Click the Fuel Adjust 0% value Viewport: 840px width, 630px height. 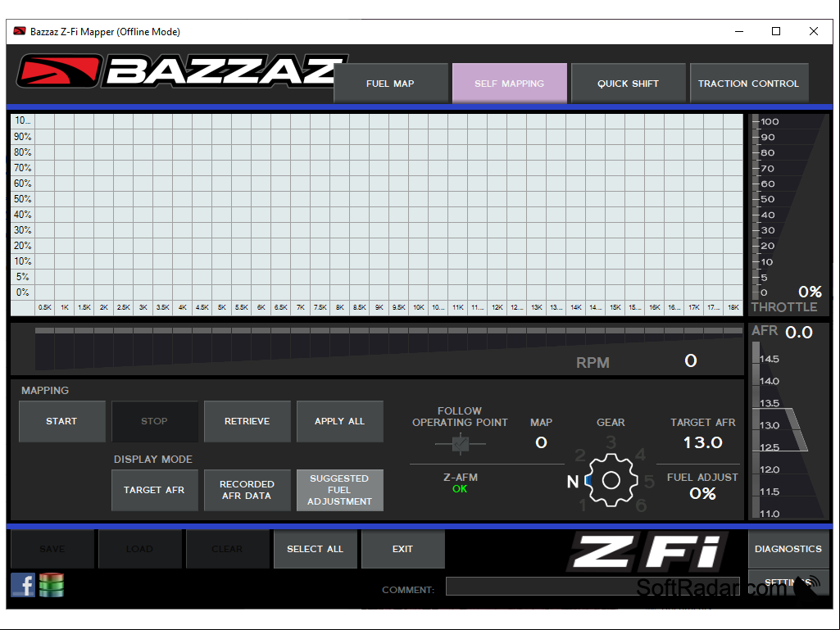[703, 493]
